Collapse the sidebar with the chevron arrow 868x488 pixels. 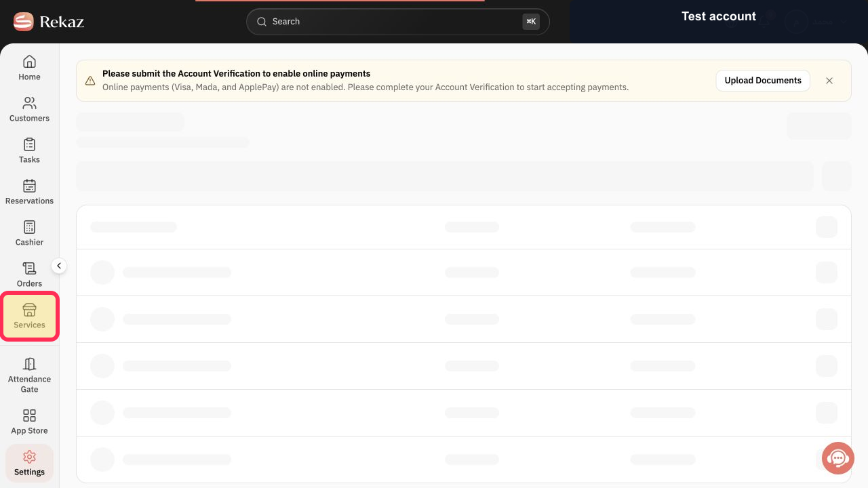59,266
